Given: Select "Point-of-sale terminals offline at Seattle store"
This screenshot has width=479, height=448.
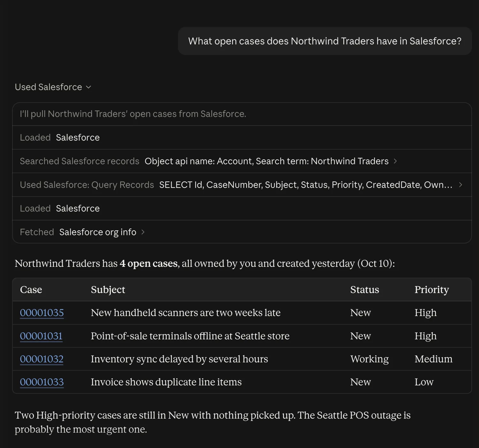Looking at the screenshot, I should pyautogui.click(x=190, y=336).
